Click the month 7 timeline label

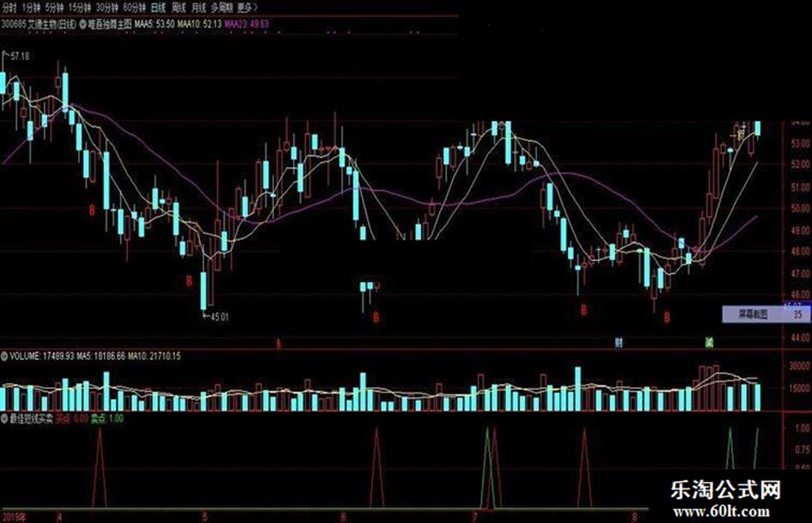tap(474, 517)
